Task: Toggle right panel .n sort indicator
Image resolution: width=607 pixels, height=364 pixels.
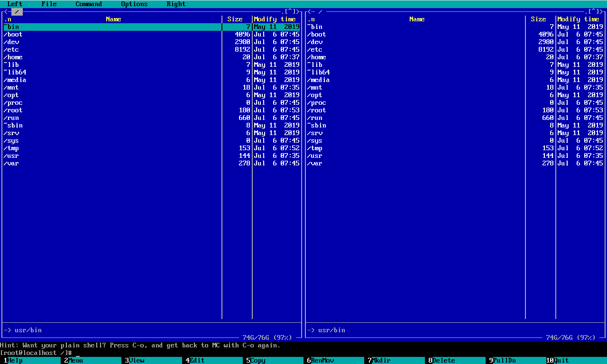Action: click(x=311, y=19)
